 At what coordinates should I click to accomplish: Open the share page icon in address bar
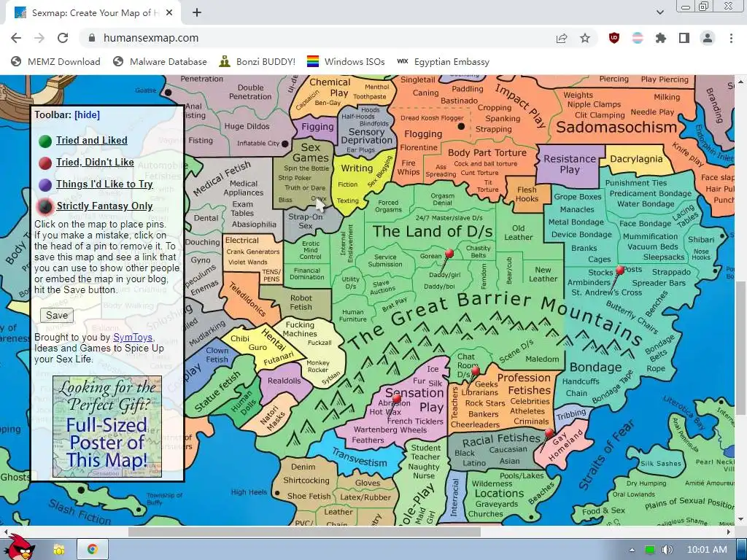tap(562, 38)
